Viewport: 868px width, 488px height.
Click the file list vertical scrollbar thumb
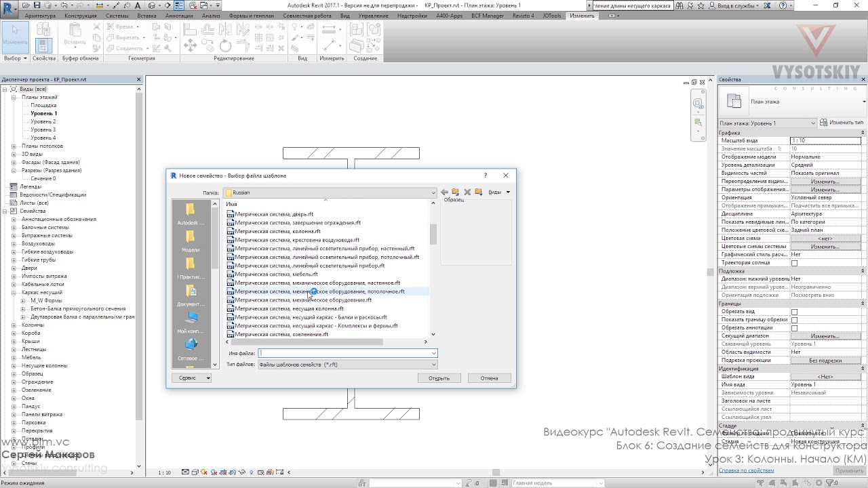(x=433, y=233)
